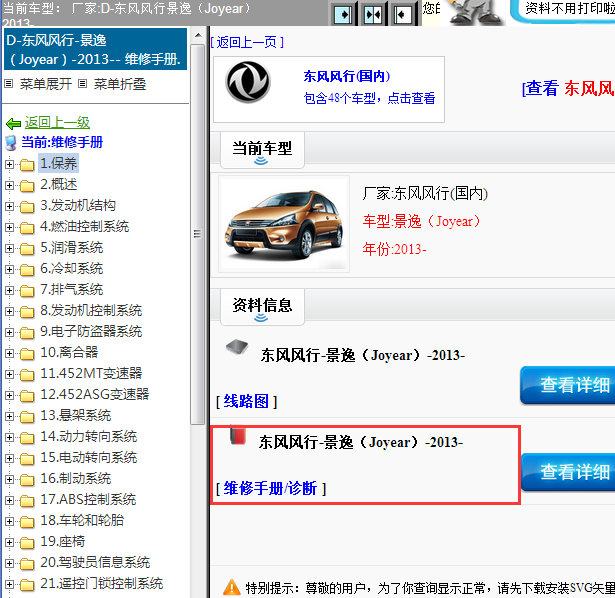The width and height of the screenshot is (615, 598).
Task: Click the computer icon beside 当前:维修手册
Action: point(11,143)
